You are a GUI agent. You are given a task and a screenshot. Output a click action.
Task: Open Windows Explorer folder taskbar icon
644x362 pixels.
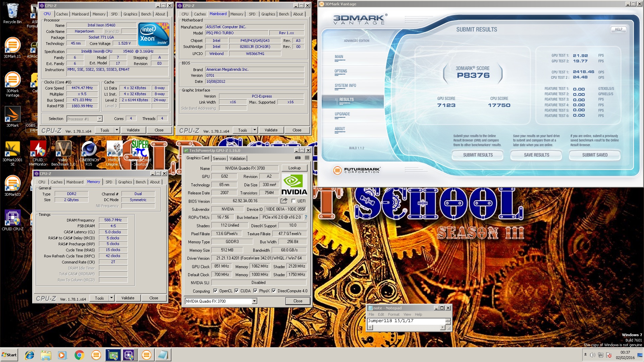[46, 355]
